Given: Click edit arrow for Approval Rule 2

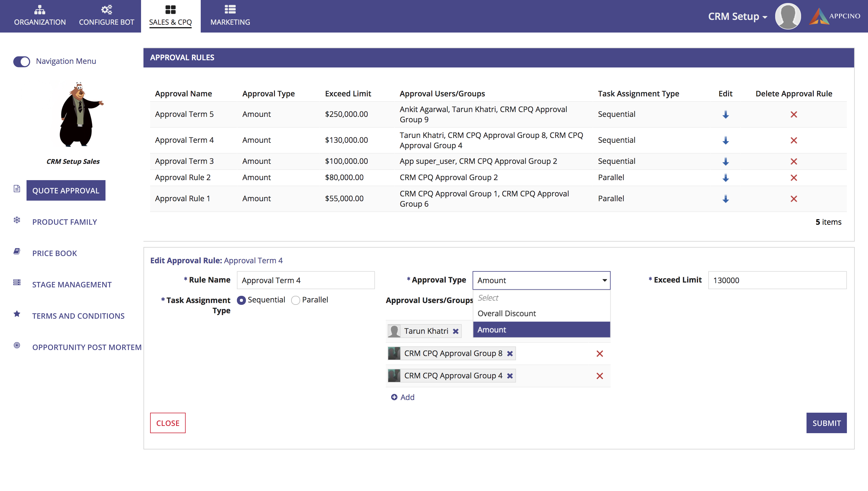Looking at the screenshot, I should coord(725,178).
